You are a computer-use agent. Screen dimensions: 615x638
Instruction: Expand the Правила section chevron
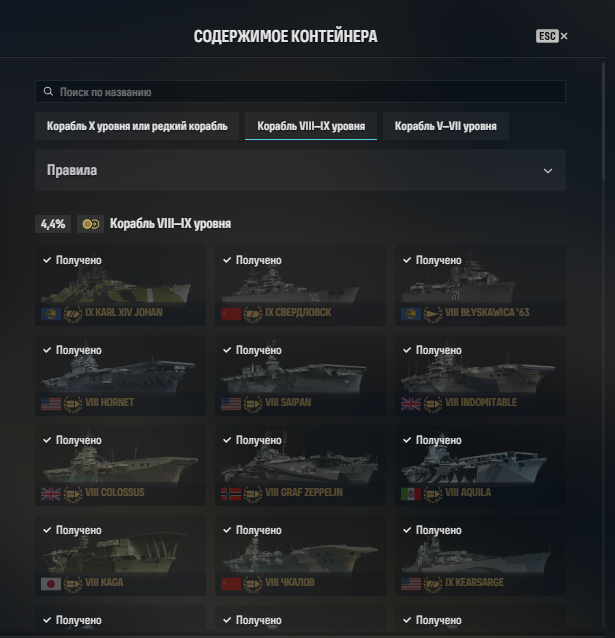tap(548, 170)
